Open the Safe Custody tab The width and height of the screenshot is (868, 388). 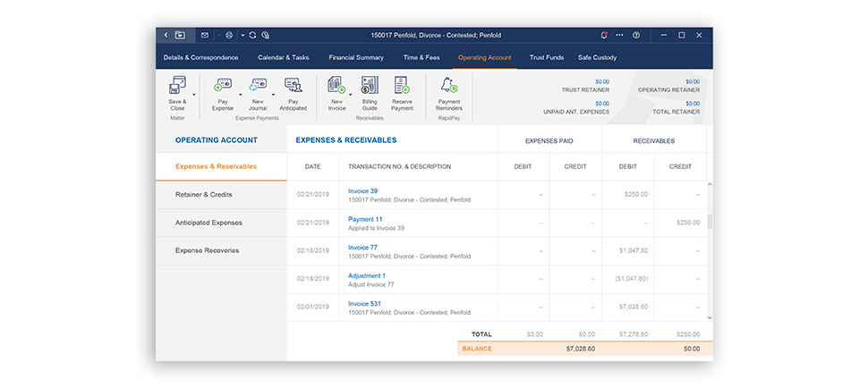click(597, 57)
